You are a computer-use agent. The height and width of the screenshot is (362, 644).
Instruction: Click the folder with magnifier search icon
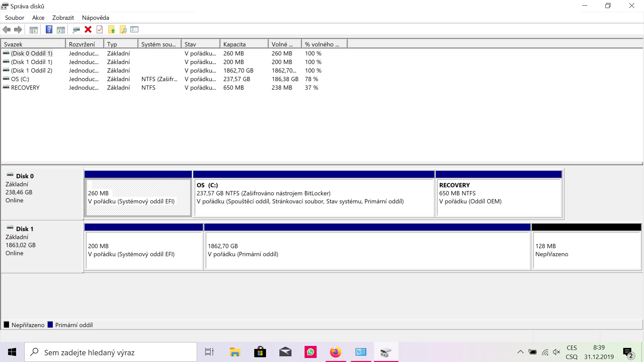coord(123,29)
